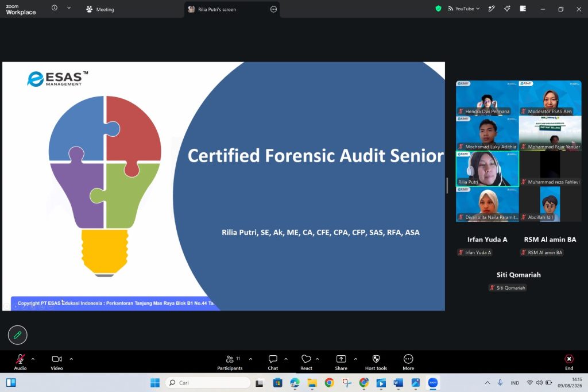588x392 pixels.
Task: Open the Chat panel
Action: click(273, 362)
